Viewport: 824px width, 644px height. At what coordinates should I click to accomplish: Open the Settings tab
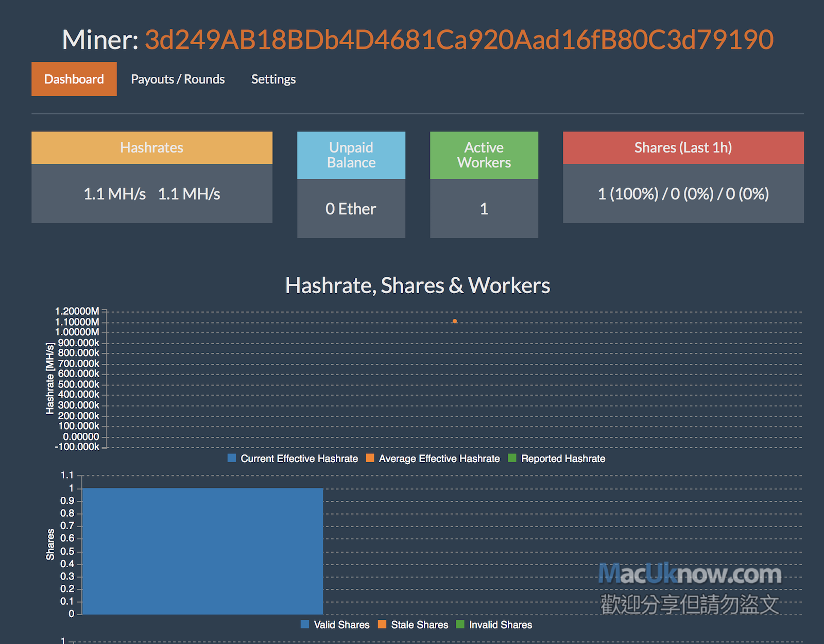tap(273, 79)
